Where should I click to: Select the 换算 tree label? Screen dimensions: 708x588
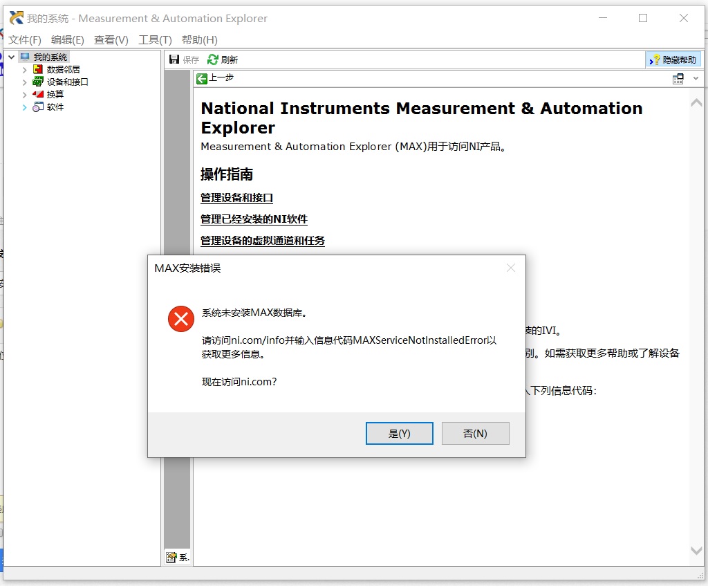pyautogui.click(x=55, y=94)
